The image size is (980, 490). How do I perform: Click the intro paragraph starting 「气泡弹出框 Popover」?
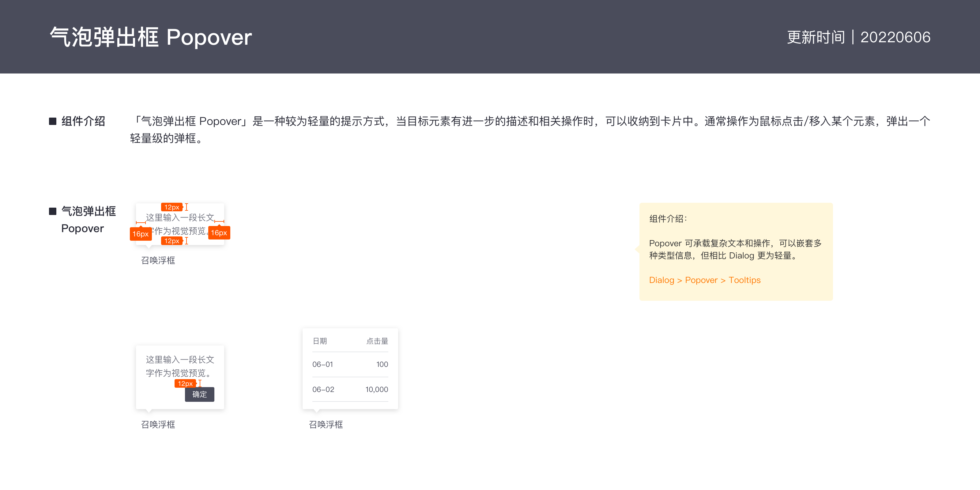[x=530, y=129]
